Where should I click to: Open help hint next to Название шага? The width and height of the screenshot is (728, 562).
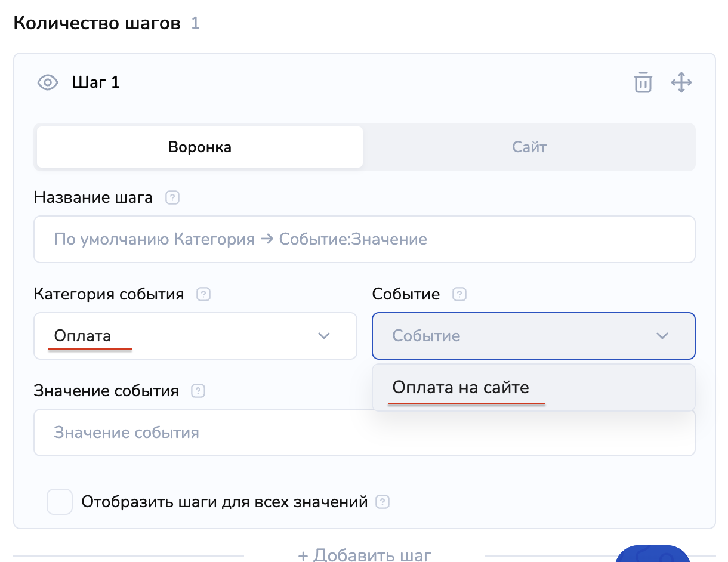172,197
